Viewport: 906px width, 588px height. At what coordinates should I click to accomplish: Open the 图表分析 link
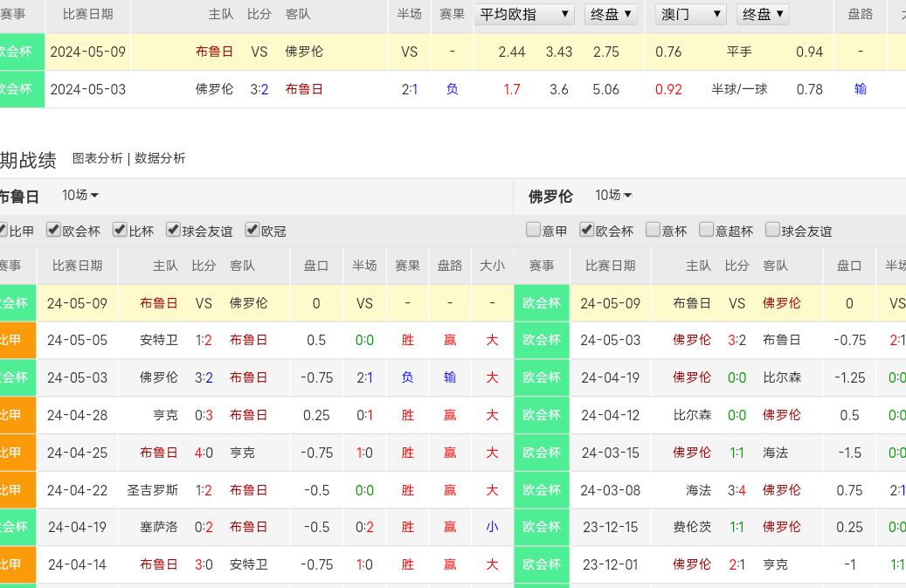click(98, 158)
